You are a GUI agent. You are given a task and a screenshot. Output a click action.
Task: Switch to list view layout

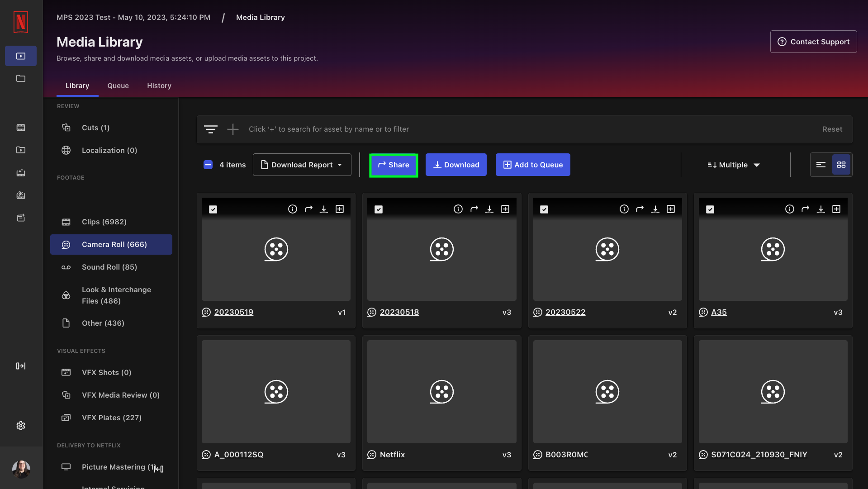point(821,165)
